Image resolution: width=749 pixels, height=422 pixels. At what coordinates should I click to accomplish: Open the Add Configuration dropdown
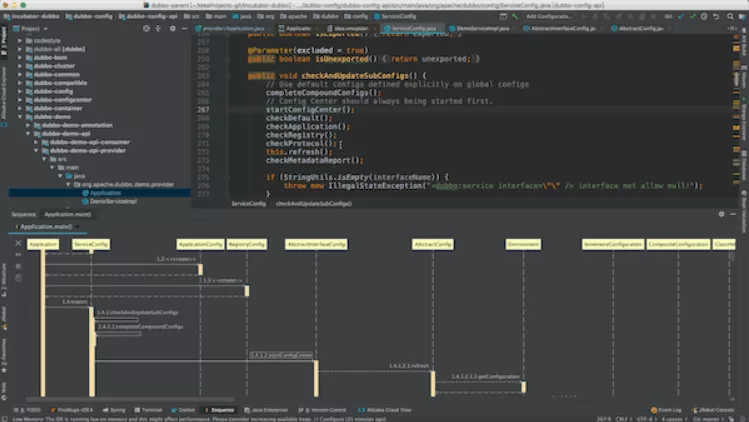coord(548,16)
